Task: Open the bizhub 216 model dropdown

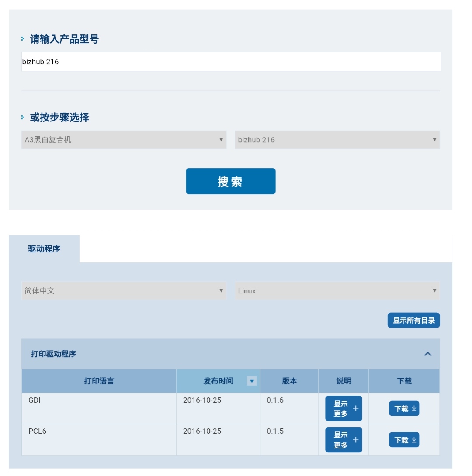Action: coord(337,140)
